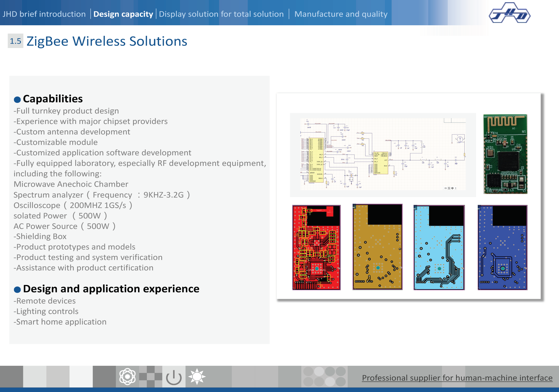The width and height of the screenshot is (559, 392).
Task: Select the red PCB layer image
Action: (x=316, y=247)
